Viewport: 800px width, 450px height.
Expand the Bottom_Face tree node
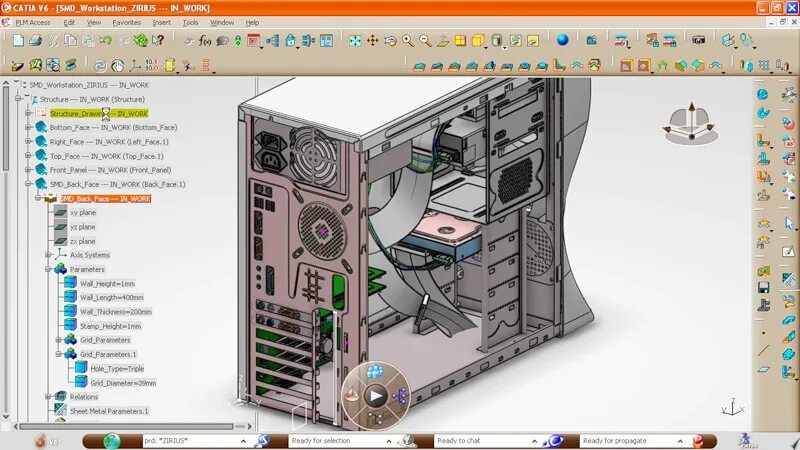point(28,128)
